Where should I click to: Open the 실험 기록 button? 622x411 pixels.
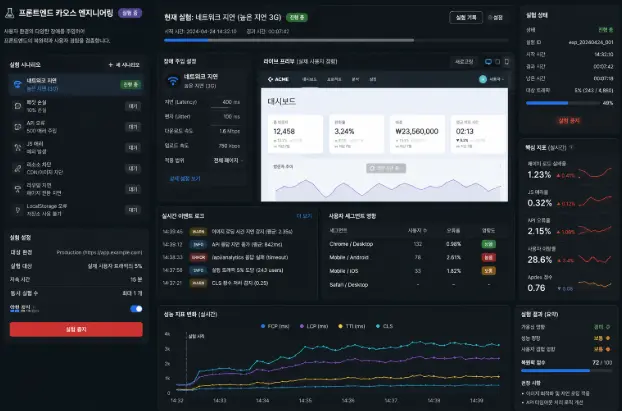[x=466, y=17]
